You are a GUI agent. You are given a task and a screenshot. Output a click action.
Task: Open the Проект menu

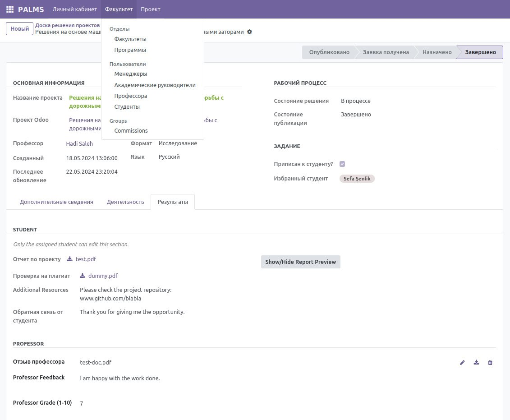click(x=150, y=9)
